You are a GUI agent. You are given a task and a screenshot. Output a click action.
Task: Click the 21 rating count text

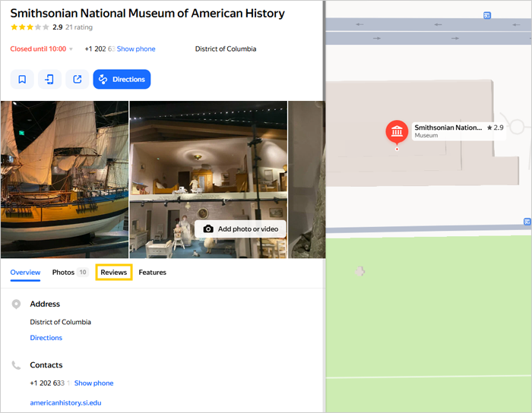point(79,27)
